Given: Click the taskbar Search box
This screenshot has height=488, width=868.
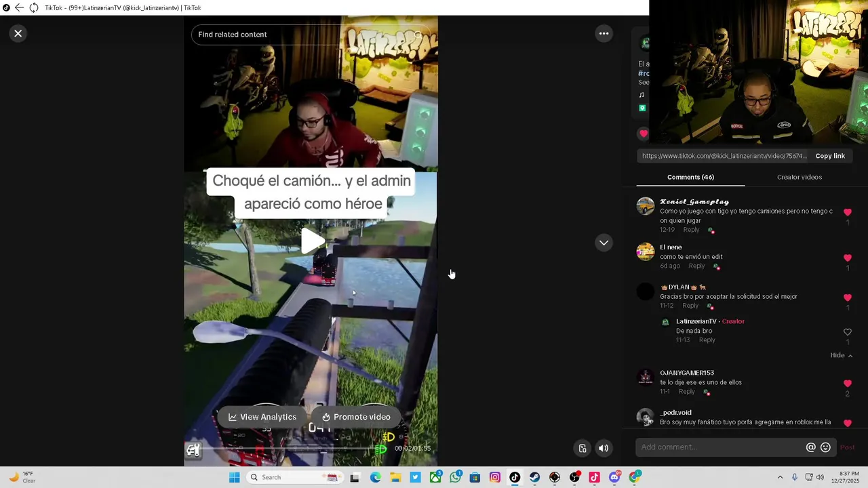Looking at the screenshot, I should 294,477.
